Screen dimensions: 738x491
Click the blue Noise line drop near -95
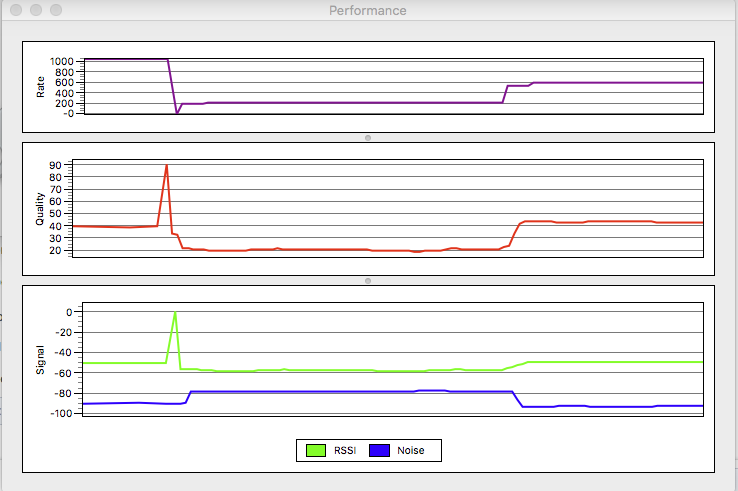click(518, 399)
